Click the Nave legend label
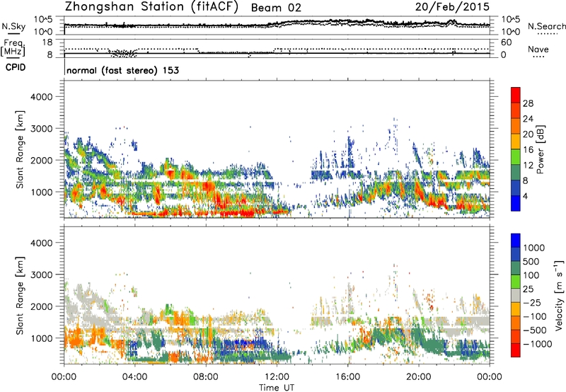Screen dimensions: 566x392 538,49
